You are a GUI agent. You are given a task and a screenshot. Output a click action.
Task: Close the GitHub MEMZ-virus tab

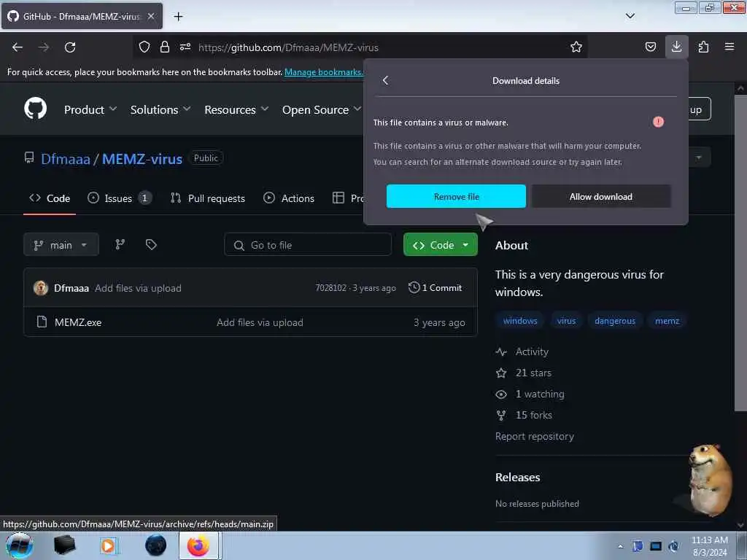pos(151,16)
